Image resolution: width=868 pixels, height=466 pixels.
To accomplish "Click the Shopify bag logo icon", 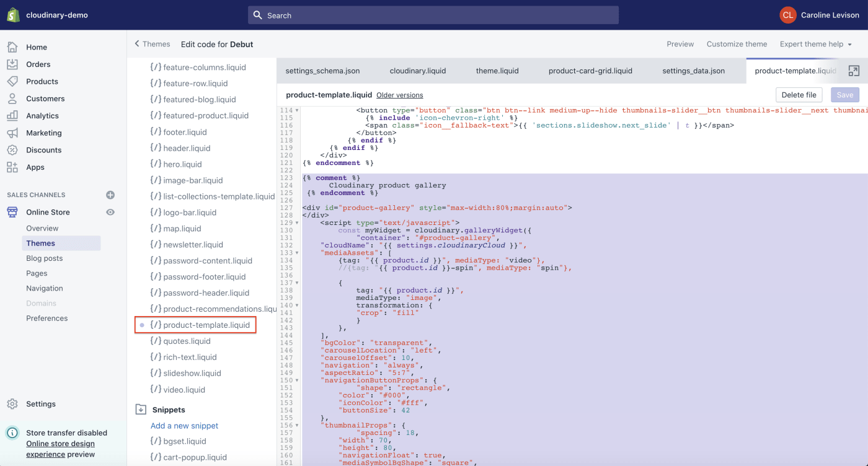I will pos(13,15).
